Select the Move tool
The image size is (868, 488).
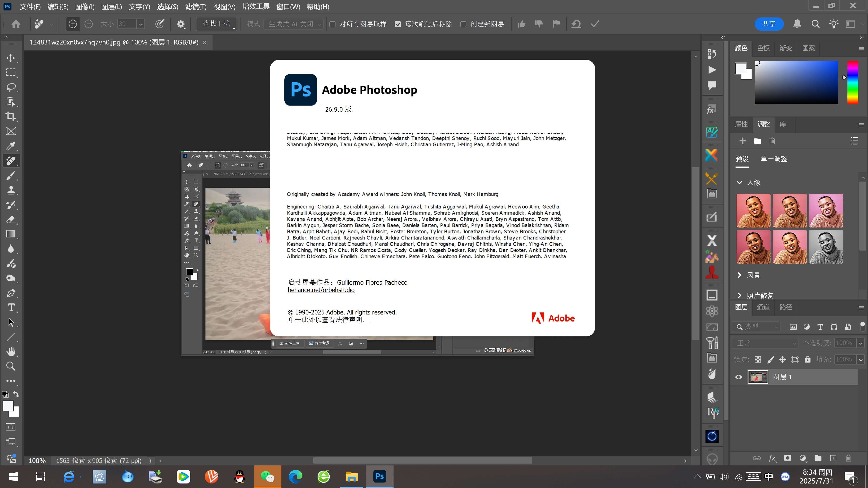(x=11, y=58)
